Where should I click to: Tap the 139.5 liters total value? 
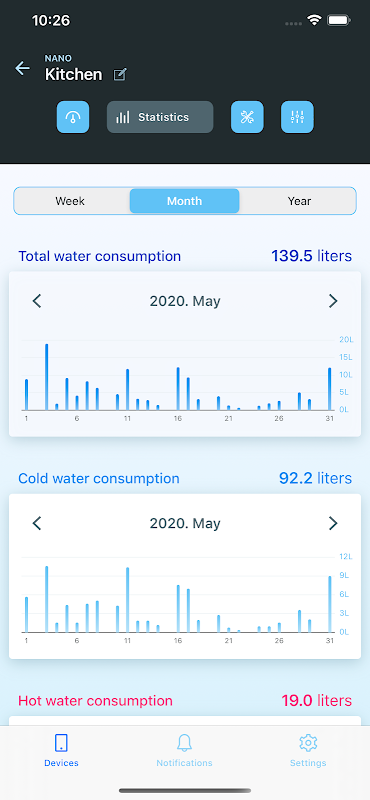click(x=311, y=256)
